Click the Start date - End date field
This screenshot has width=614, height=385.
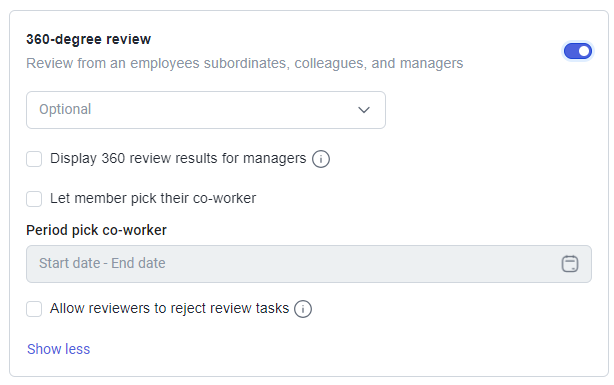pyautogui.click(x=309, y=264)
